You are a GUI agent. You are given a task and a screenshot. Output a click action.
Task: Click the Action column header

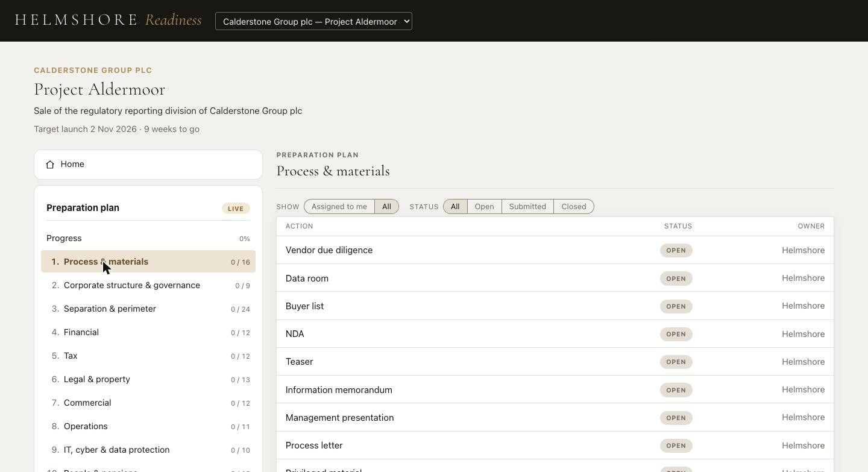(299, 226)
